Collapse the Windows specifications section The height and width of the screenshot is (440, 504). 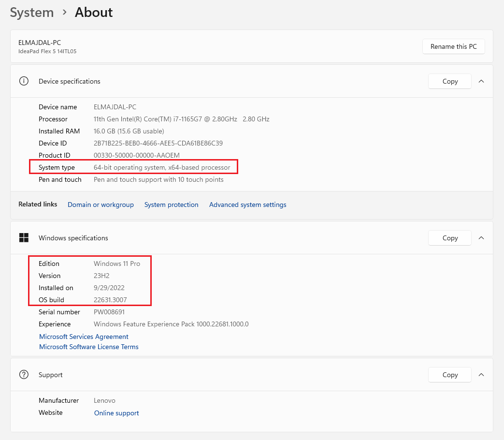(481, 238)
